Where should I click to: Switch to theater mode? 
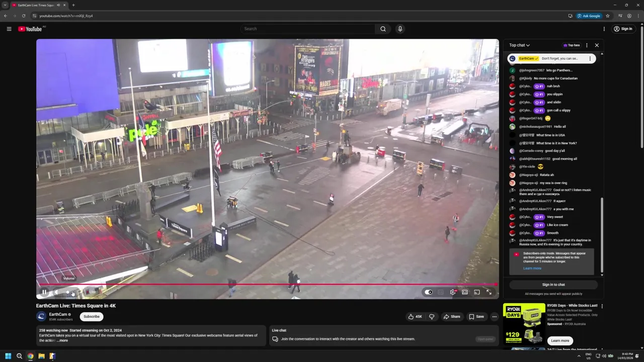465,292
